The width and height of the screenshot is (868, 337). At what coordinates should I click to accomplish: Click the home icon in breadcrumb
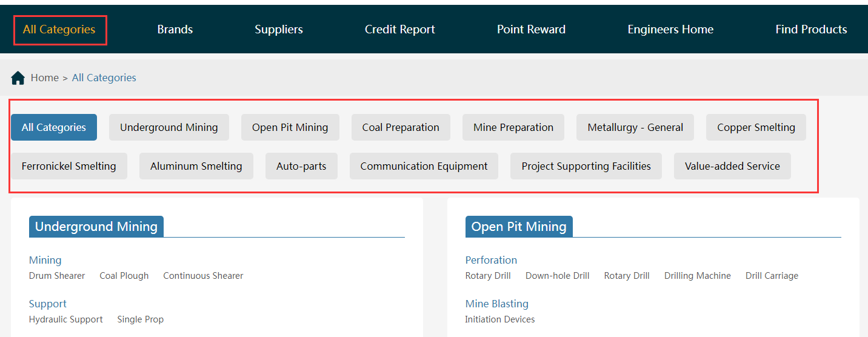(x=18, y=78)
